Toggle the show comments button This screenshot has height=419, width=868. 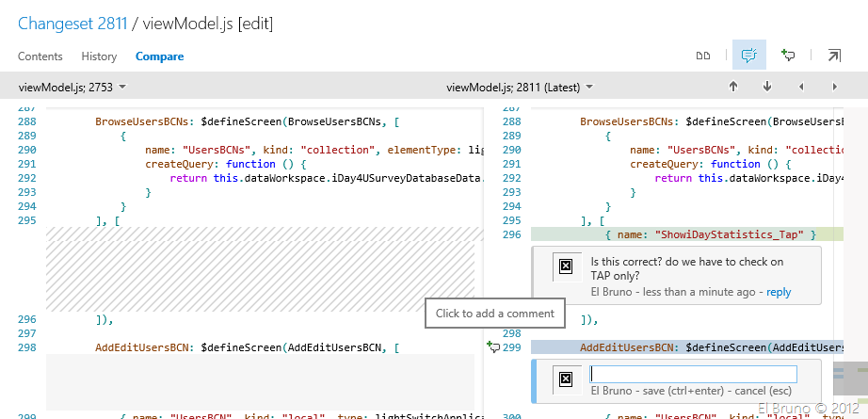749,56
